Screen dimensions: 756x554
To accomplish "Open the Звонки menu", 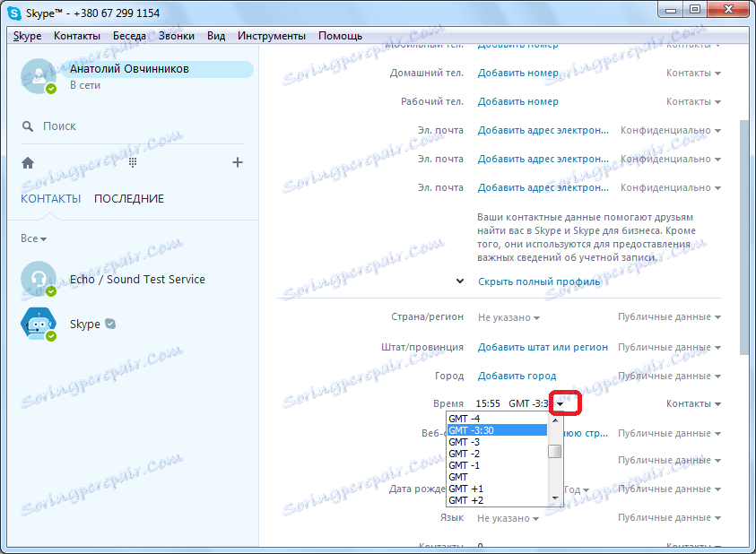I will click(x=177, y=36).
